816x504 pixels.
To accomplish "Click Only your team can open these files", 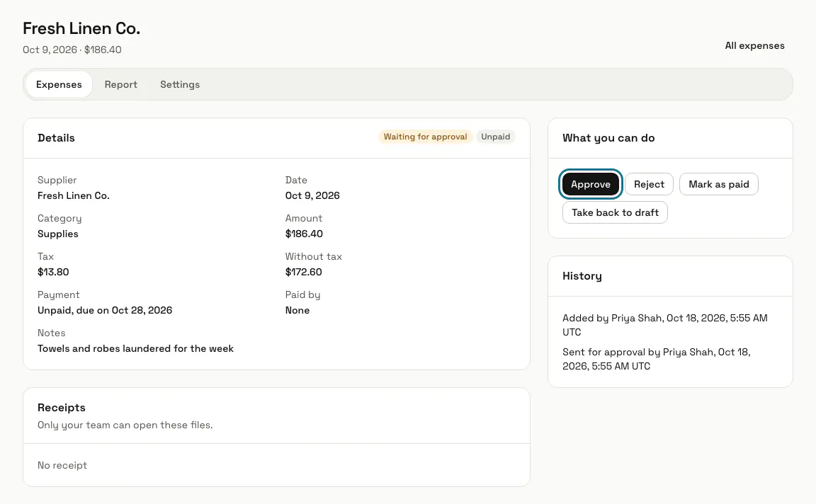I will (125, 425).
